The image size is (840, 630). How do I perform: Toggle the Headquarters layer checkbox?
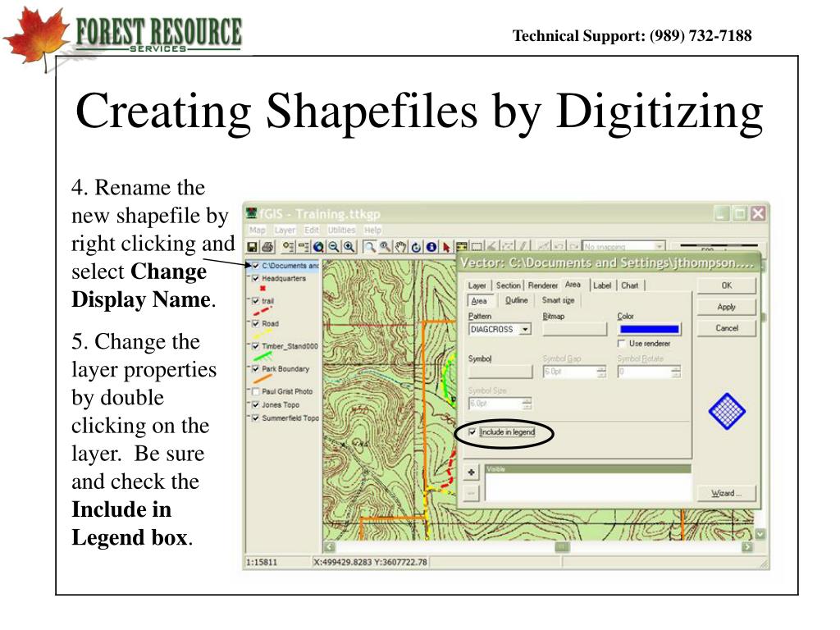point(256,279)
